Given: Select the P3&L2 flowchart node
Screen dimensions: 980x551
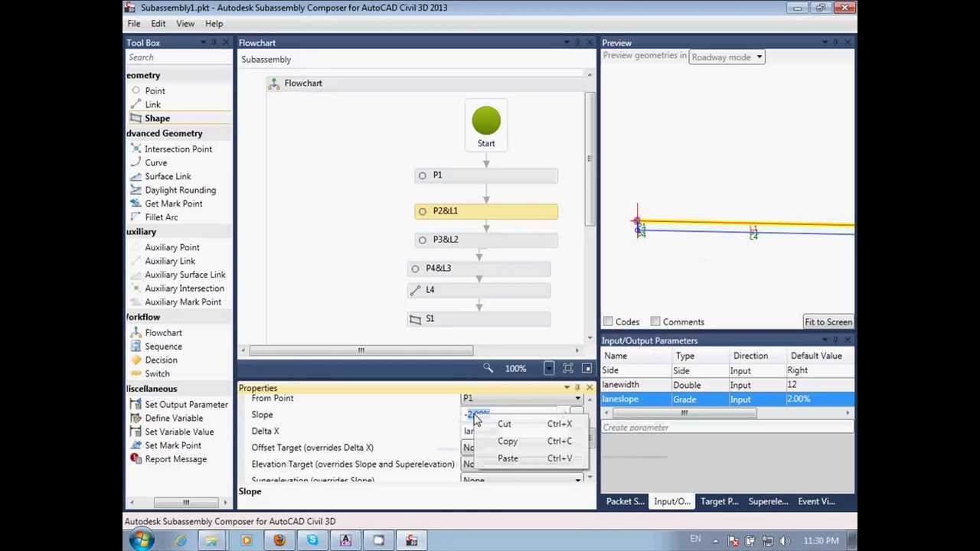Looking at the screenshot, I should [486, 240].
